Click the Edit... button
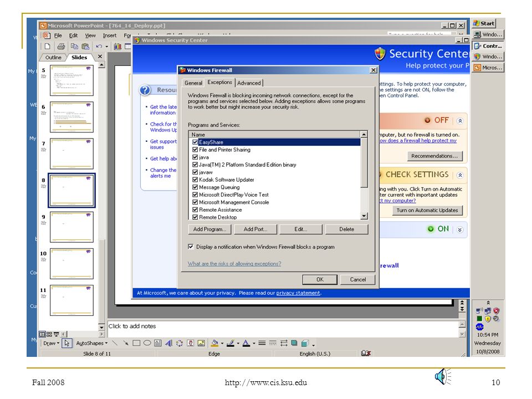The height and width of the screenshot is (399, 532). tap(300, 229)
